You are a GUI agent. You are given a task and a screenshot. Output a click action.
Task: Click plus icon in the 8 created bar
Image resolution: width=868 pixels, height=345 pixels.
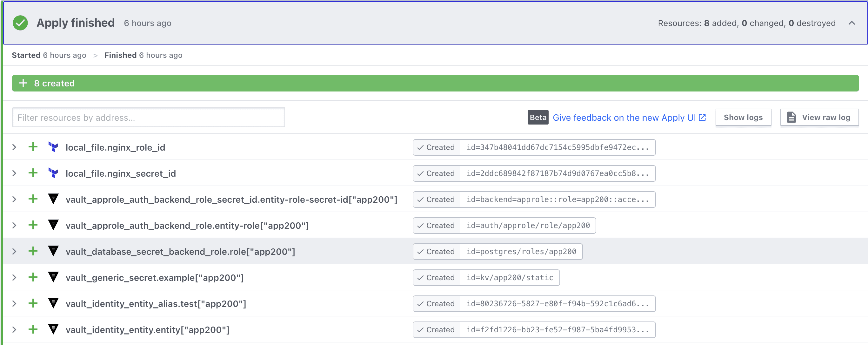(x=23, y=83)
